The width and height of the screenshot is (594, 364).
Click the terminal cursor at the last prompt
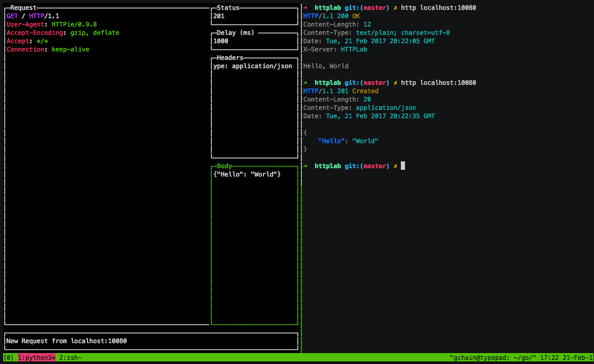pyautogui.click(x=403, y=166)
